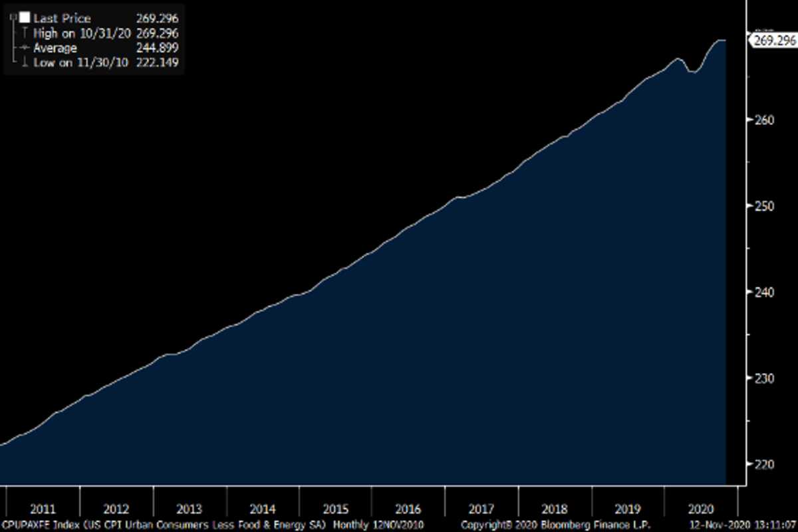The image size is (798, 532).
Task: Click the 2019 label on time axis
Action: [x=627, y=509]
